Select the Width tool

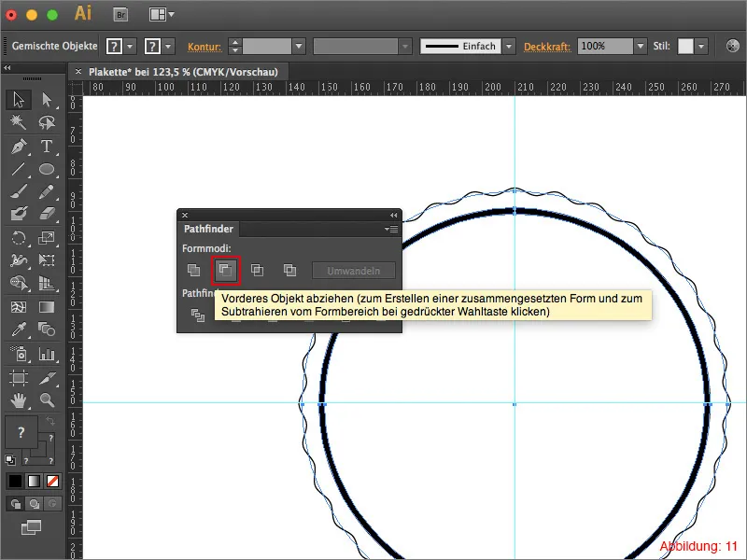(19, 260)
